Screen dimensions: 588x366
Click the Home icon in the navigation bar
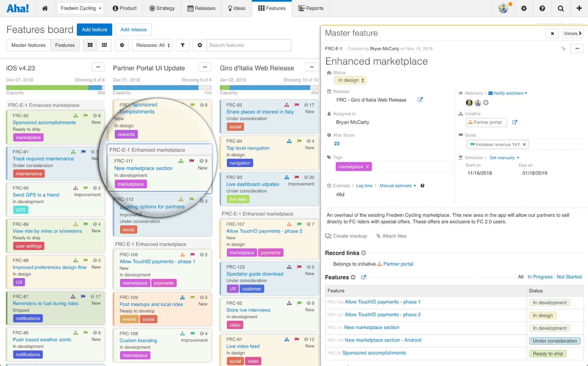(45, 8)
